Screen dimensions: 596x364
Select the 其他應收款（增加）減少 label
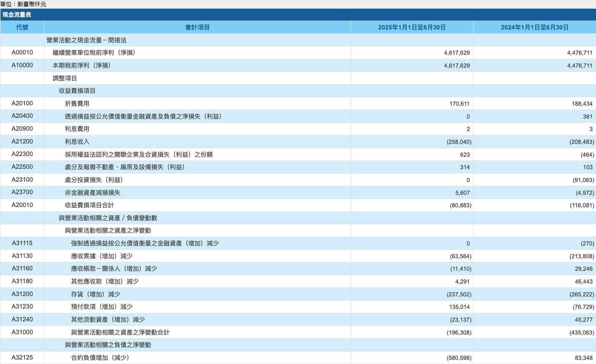(105, 281)
